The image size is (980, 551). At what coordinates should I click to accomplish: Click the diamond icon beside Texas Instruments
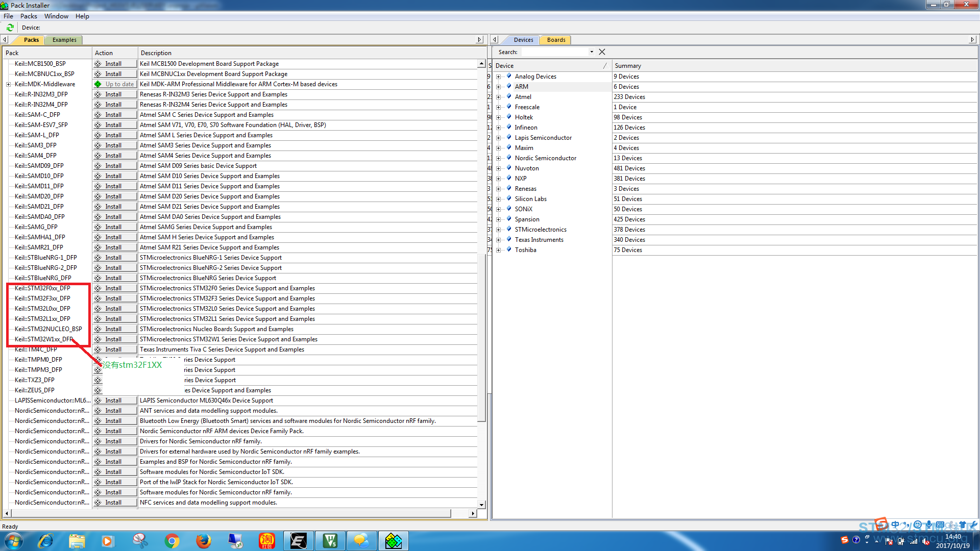[x=509, y=239]
